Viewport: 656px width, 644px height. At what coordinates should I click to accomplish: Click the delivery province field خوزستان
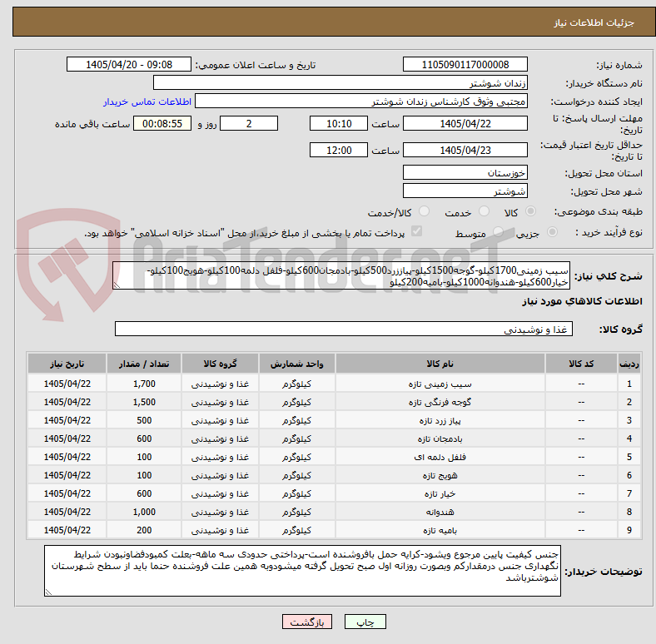pos(465,172)
